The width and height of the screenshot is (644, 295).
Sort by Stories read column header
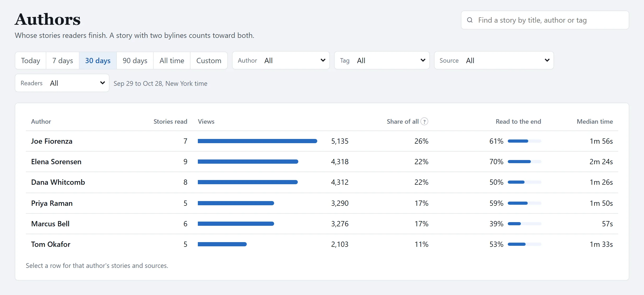click(170, 121)
